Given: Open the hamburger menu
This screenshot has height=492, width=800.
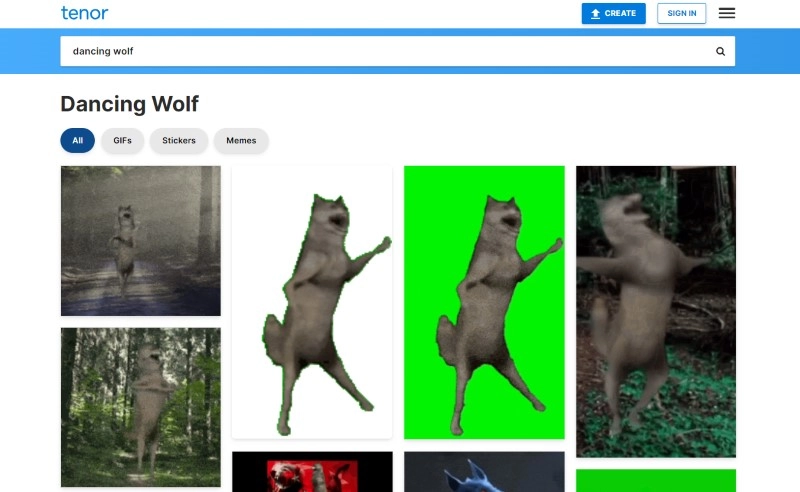Looking at the screenshot, I should tap(727, 13).
